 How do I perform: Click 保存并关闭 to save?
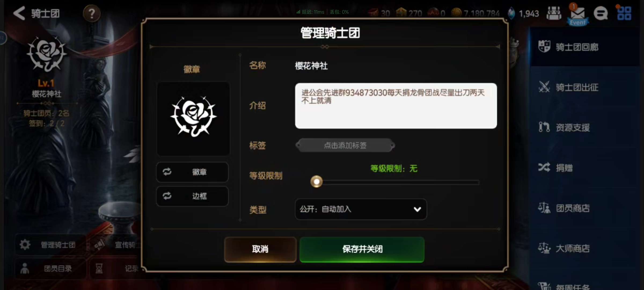click(x=362, y=249)
